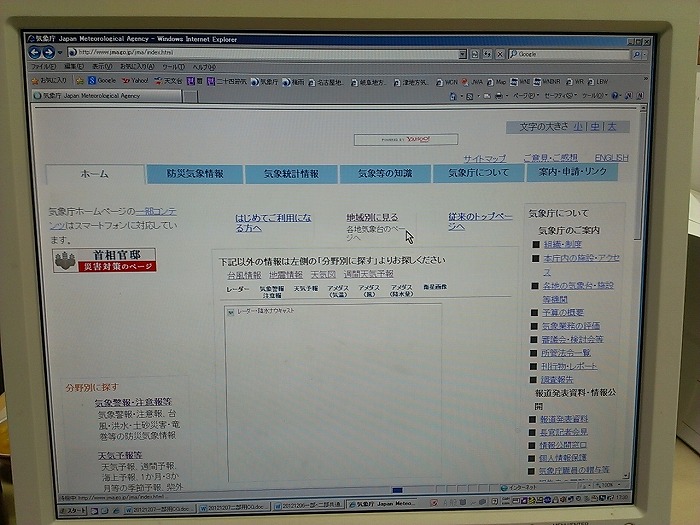Click the Home icon in command bar
Image resolution: width=700 pixels, height=525 pixels.
click(x=453, y=96)
